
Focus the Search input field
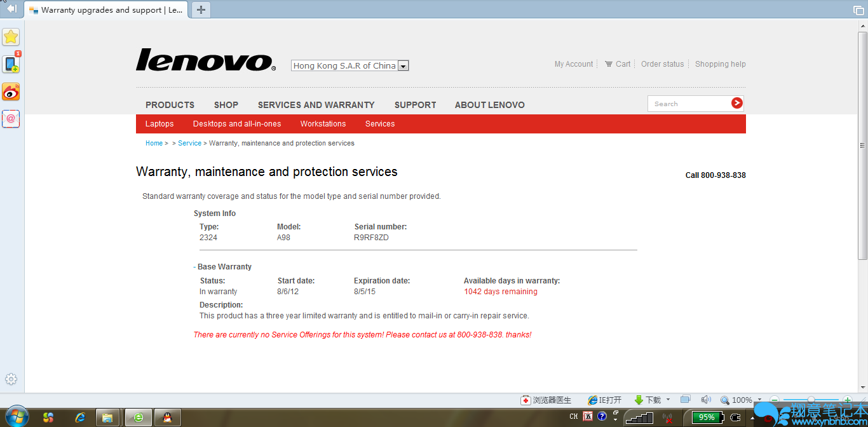(x=689, y=104)
